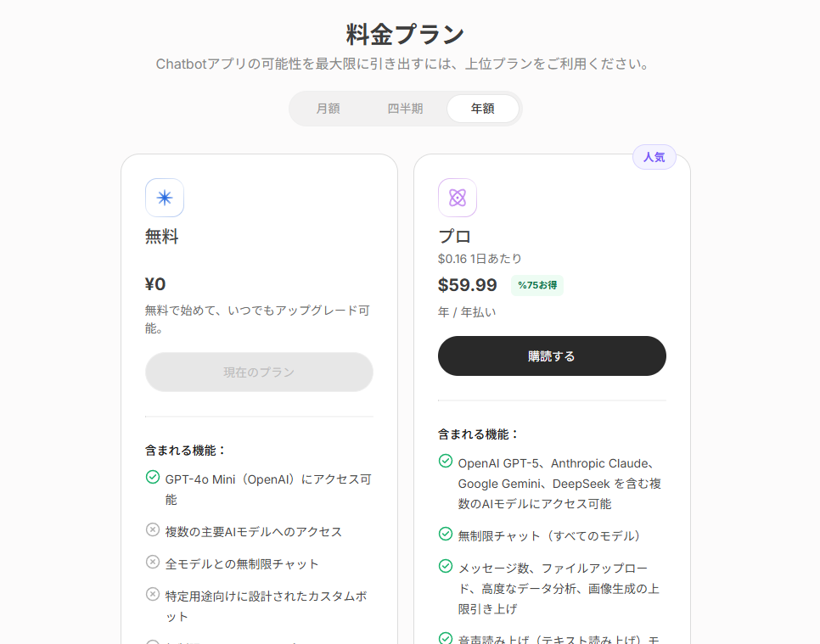This screenshot has height=644, width=820.
Task: Click the purple atom Pro plan icon
Action: click(458, 198)
